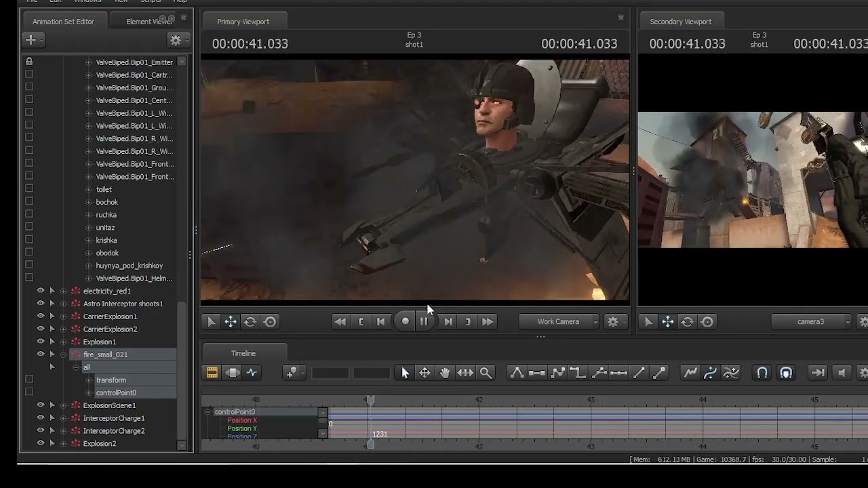868x488 pixels.
Task: Hide CarrierExplosion1 with its eye icon
Action: (40, 316)
